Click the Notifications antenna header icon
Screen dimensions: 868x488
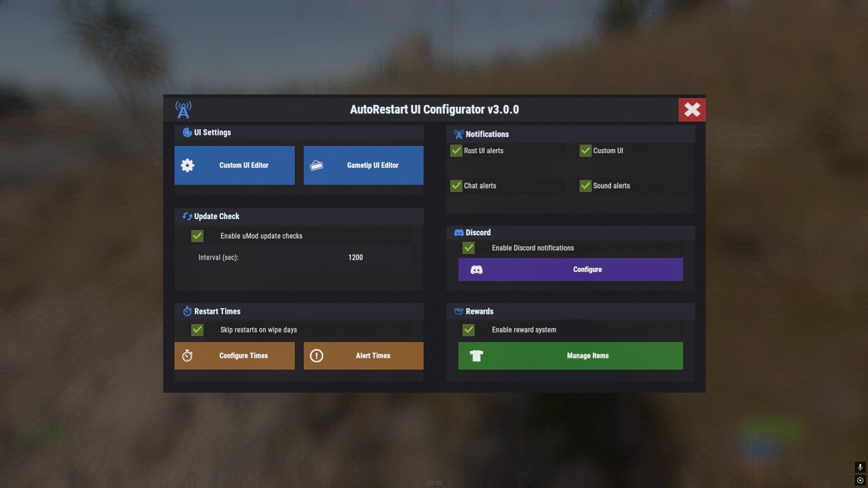(459, 134)
